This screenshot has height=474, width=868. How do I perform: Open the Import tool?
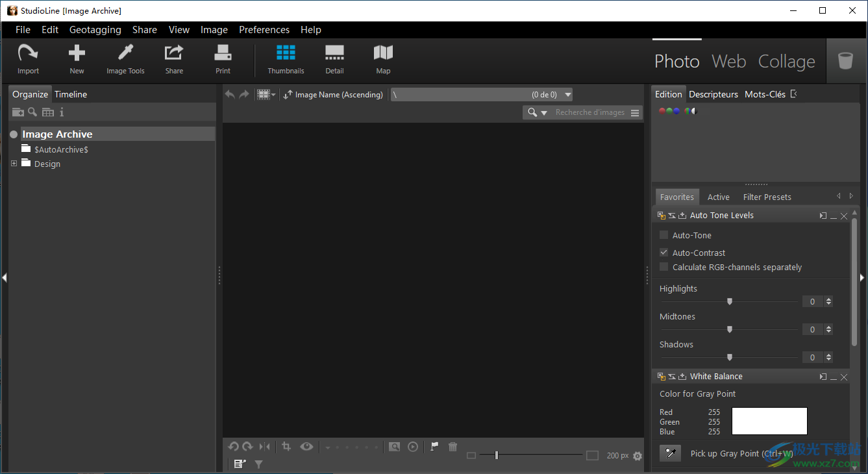coord(28,59)
